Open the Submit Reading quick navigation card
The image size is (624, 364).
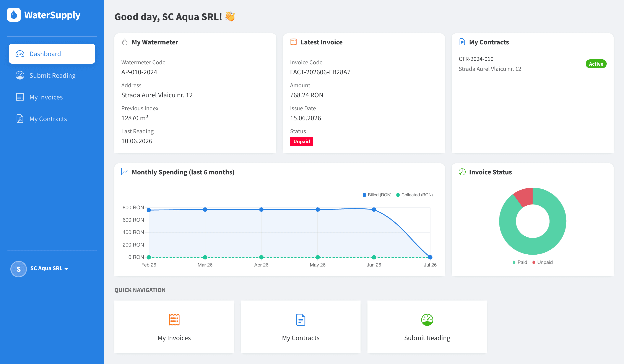tap(427, 327)
